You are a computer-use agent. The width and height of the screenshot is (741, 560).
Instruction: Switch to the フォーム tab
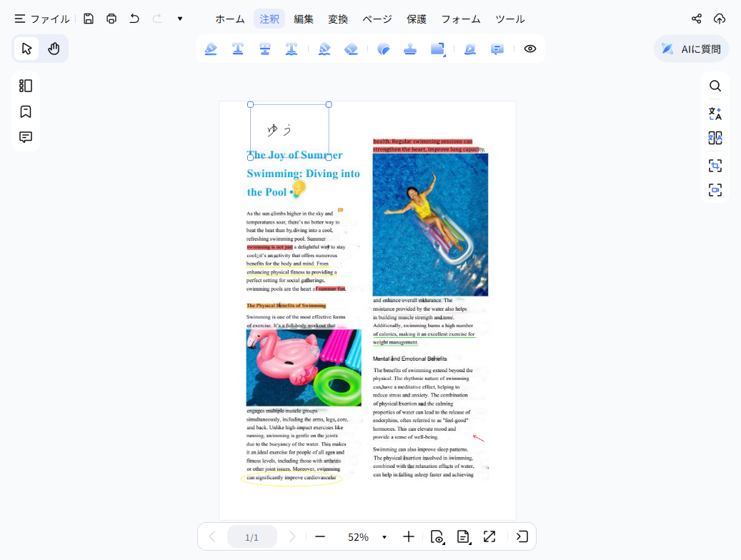[x=461, y=19]
